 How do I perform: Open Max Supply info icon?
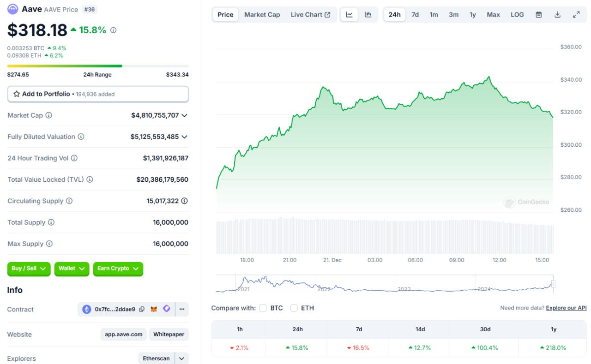coord(49,244)
